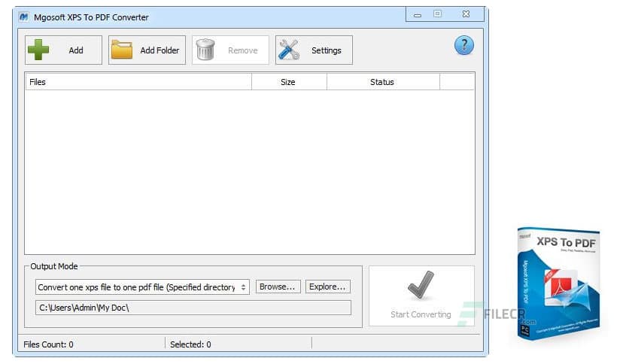Sort by the Files column header

(x=138, y=82)
